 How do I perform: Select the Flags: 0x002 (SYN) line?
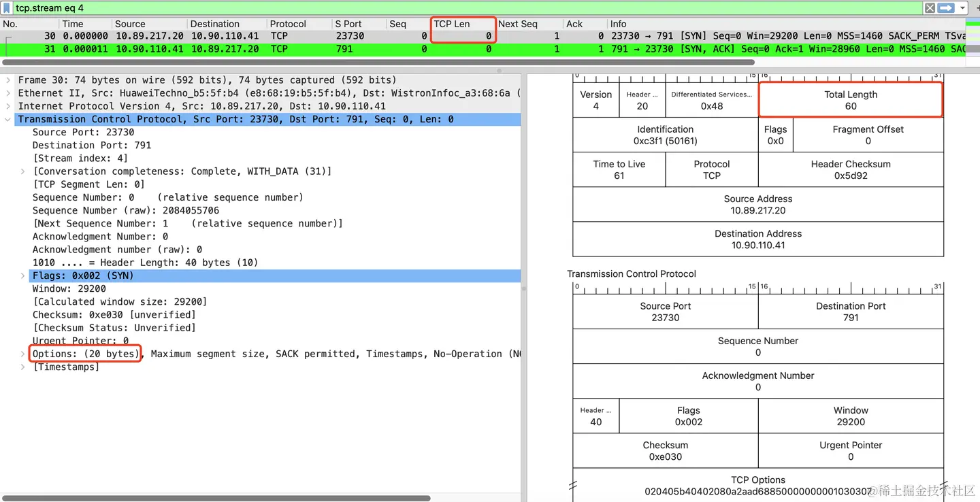82,275
